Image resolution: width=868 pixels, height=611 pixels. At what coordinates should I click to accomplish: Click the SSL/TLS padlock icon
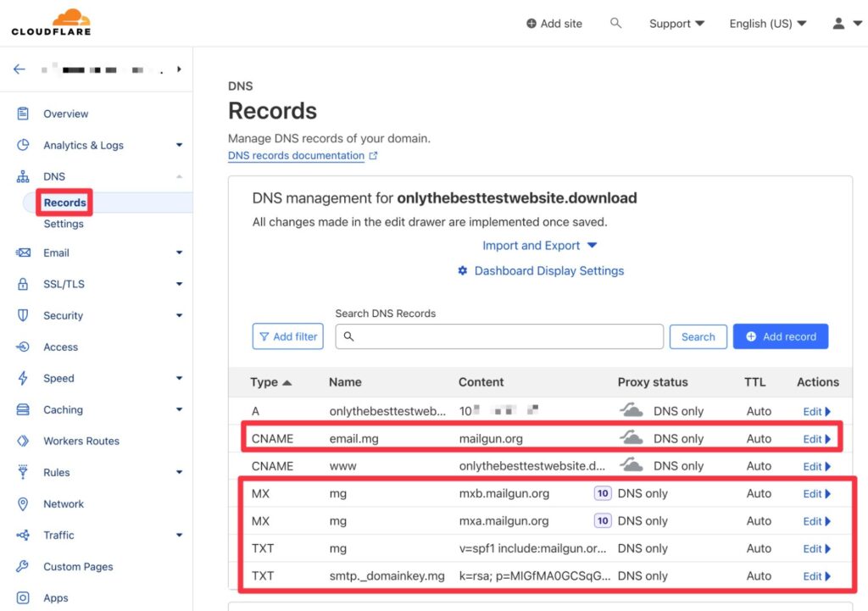[x=24, y=284]
